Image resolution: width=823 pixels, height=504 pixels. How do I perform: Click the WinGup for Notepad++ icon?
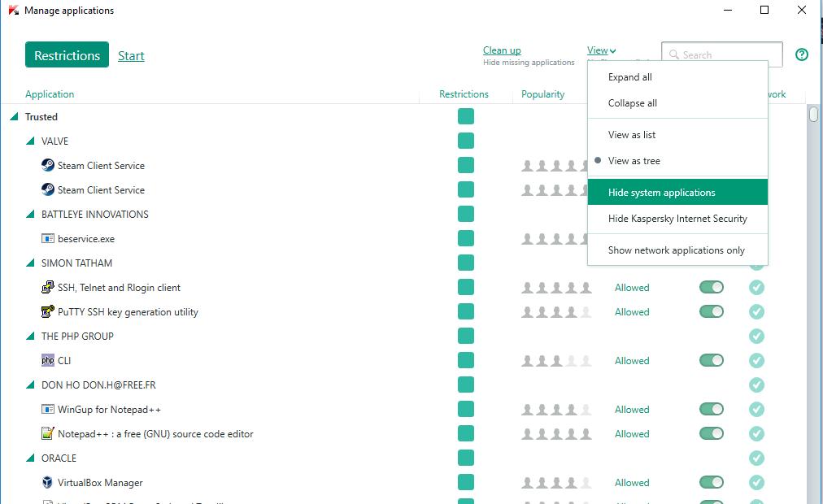click(48, 409)
